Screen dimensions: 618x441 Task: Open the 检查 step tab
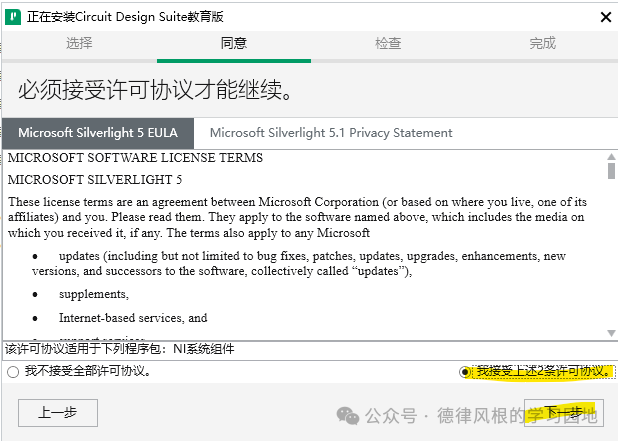click(388, 43)
